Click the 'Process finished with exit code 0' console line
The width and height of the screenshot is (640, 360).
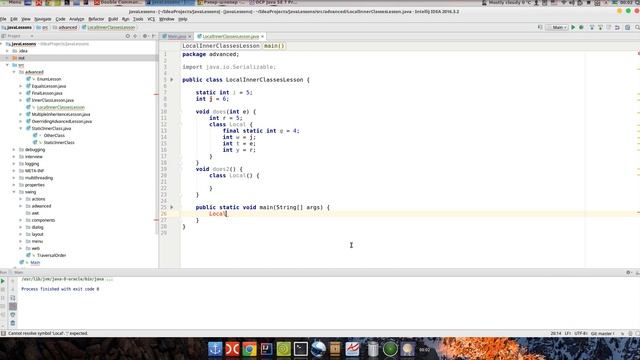tap(60, 289)
